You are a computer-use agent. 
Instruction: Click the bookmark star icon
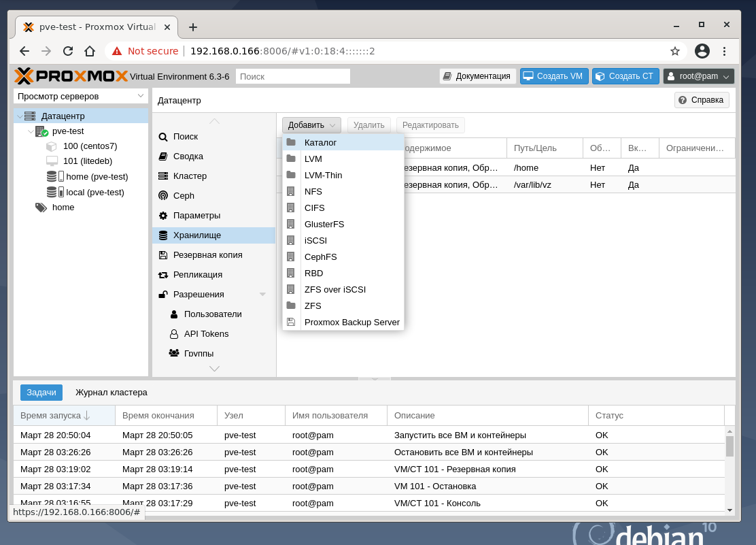pyautogui.click(x=674, y=51)
